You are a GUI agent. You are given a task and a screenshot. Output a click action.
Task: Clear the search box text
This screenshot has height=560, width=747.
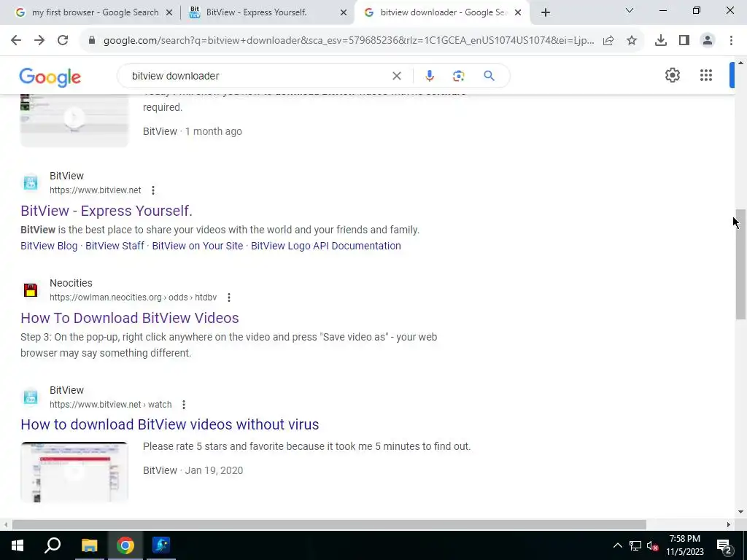coord(396,76)
